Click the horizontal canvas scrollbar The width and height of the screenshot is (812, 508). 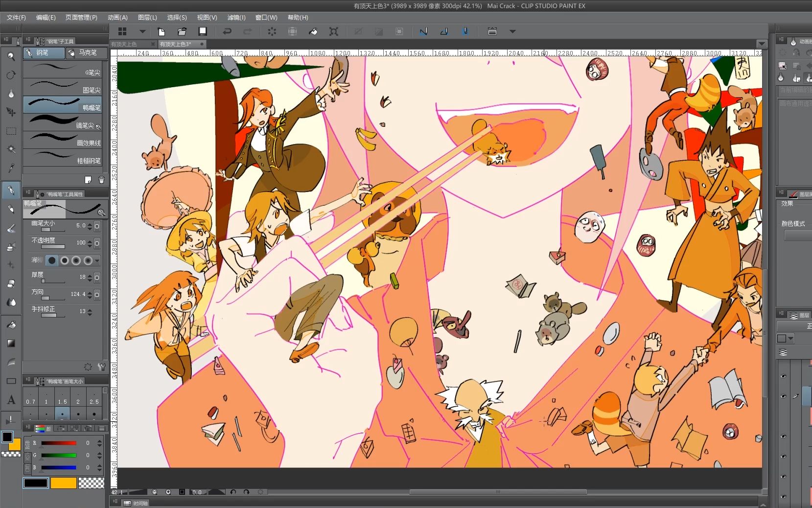[498, 492]
